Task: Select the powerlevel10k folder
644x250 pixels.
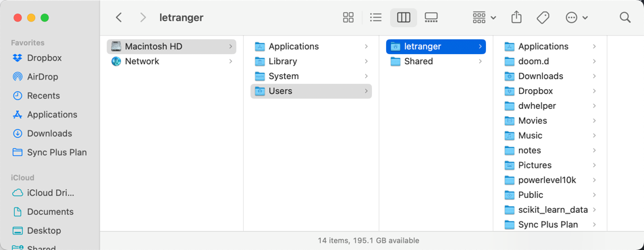Action: click(550, 180)
